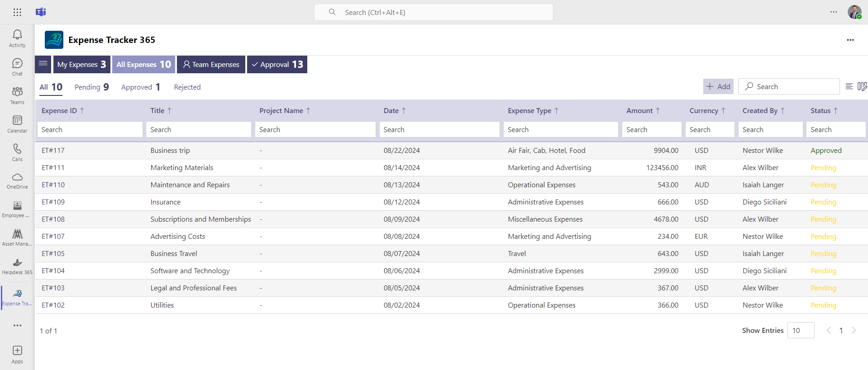Viewport: 868px width, 370px height.
Task: Sort by Status column
Action: click(824, 110)
